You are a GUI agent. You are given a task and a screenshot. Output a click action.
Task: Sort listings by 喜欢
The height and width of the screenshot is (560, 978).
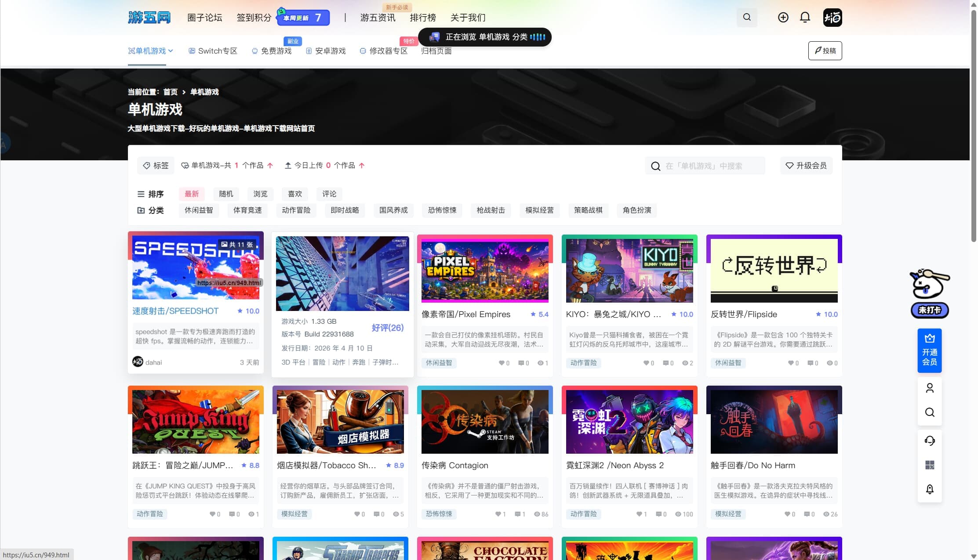295,194
